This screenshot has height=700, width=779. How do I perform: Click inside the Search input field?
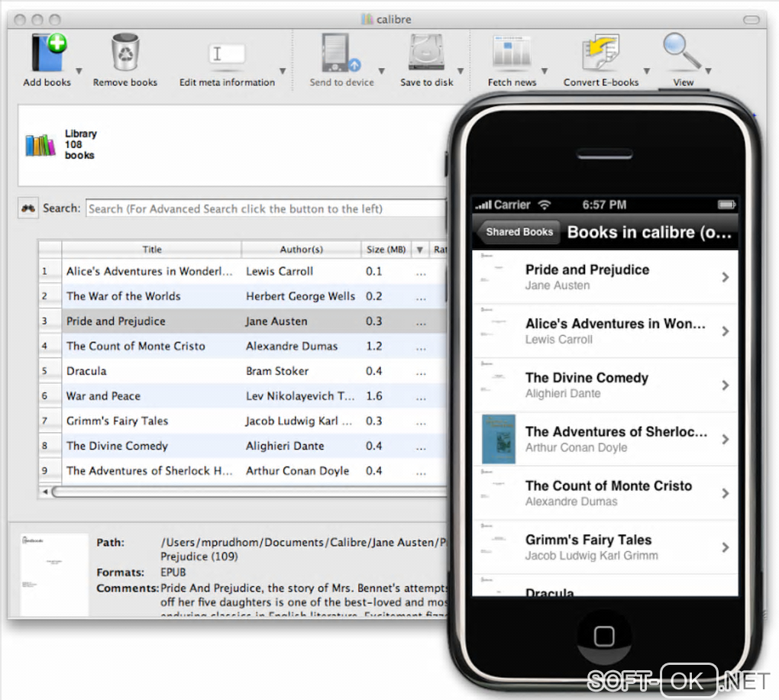(267, 208)
